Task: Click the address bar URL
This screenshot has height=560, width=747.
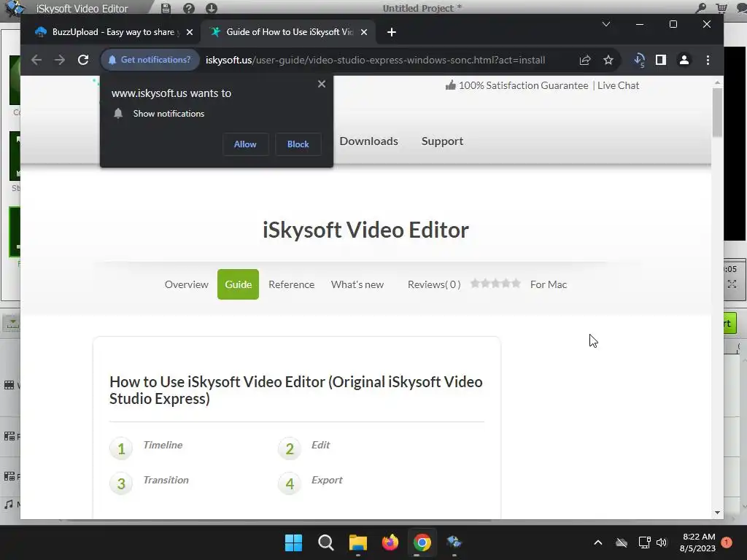Action: [376, 60]
